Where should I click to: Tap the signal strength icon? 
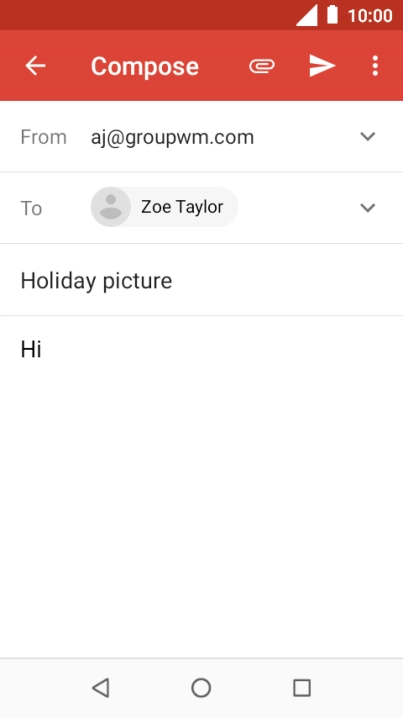pyautogui.click(x=307, y=16)
